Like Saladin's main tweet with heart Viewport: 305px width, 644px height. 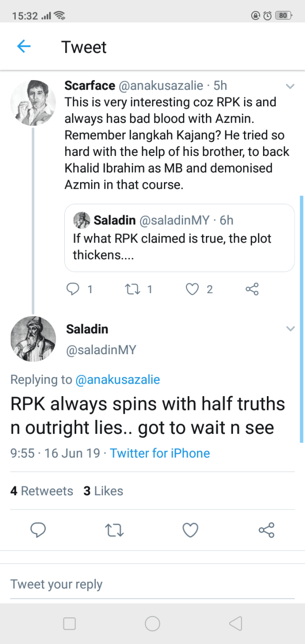tap(191, 530)
